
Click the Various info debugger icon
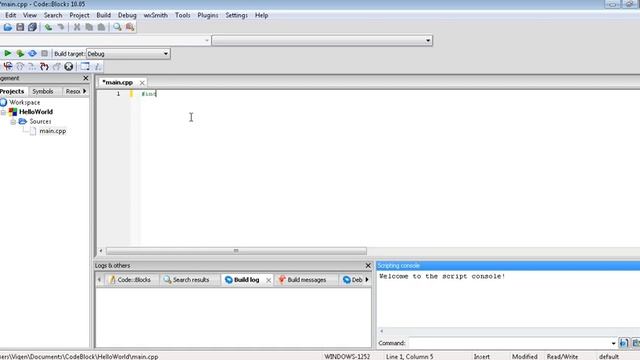98,67
